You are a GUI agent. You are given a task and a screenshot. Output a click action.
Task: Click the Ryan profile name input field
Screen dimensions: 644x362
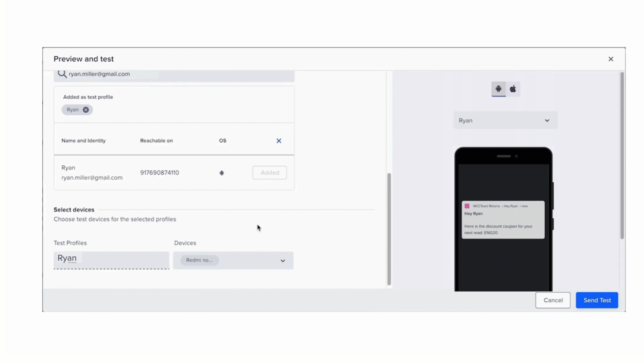(x=111, y=258)
